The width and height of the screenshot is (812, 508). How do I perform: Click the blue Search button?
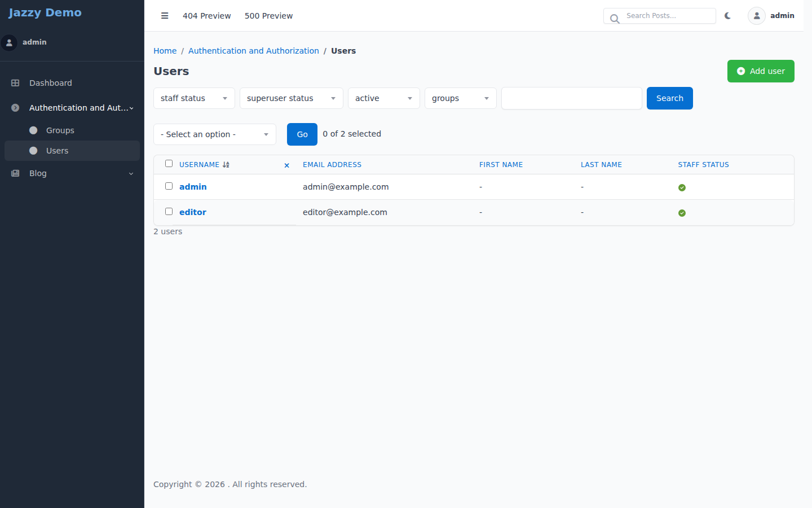pyautogui.click(x=670, y=98)
